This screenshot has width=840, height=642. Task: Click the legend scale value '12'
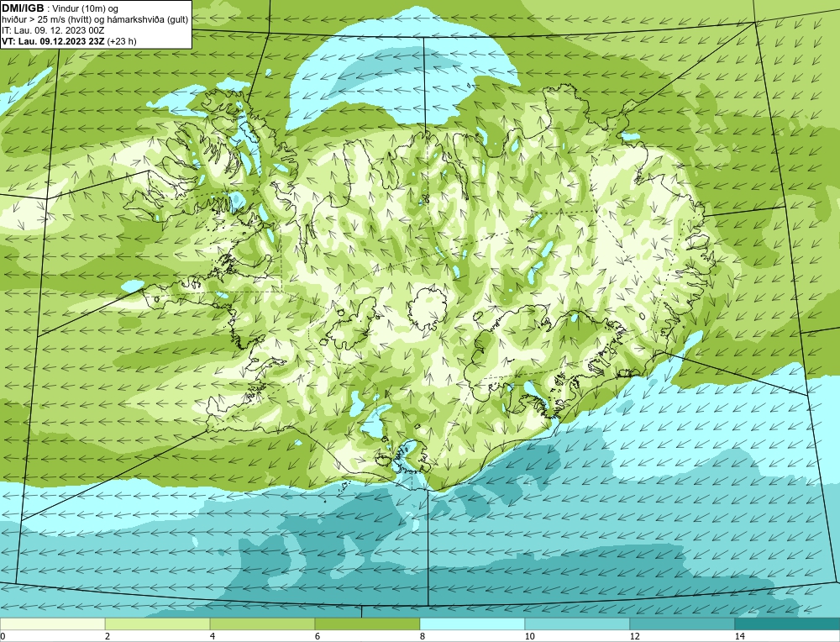click(x=635, y=636)
